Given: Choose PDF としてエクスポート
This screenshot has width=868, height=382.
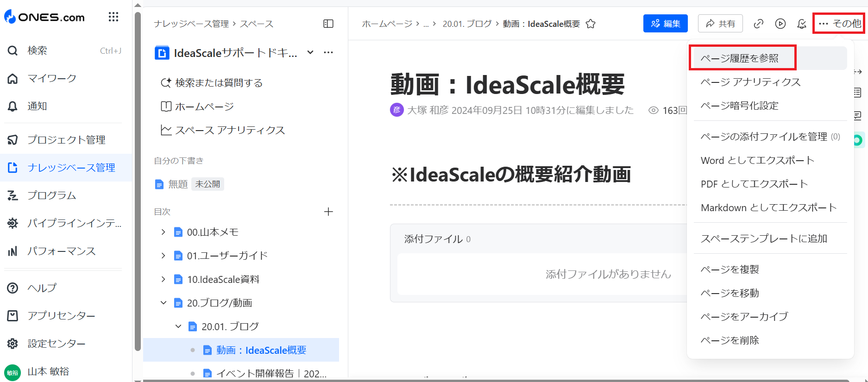Looking at the screenshot, I should click(x=770, y=184).
